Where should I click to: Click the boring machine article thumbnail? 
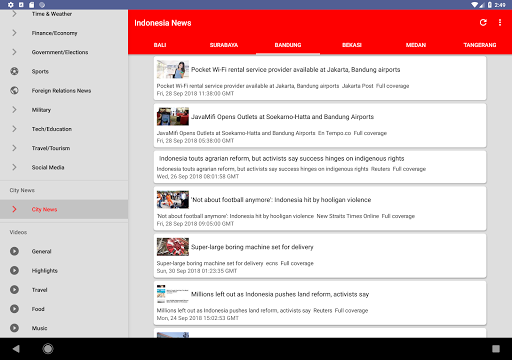(173, 247)
